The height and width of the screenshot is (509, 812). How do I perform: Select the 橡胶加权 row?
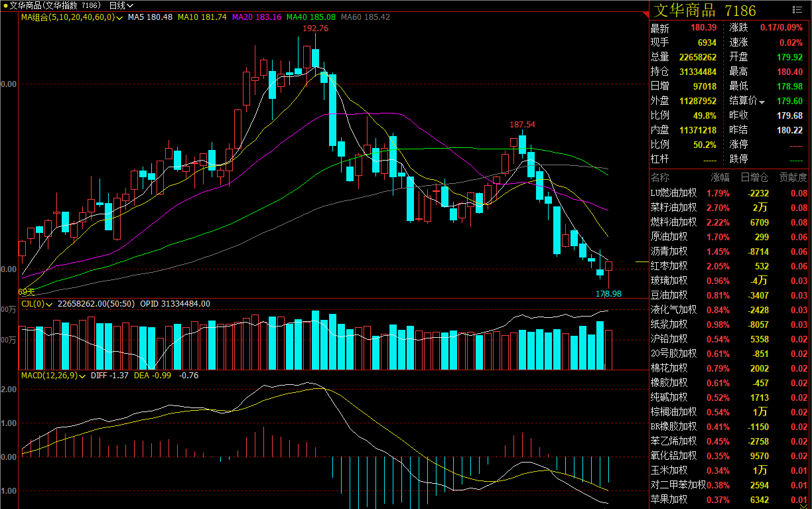point(729,383)
